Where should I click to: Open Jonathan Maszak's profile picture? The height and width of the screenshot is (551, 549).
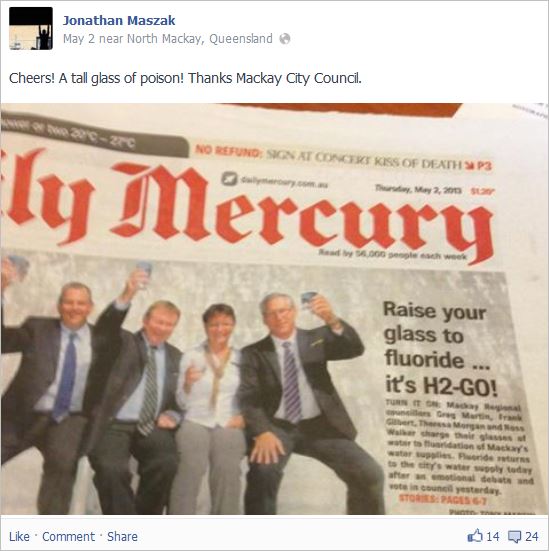click(31, 28)
